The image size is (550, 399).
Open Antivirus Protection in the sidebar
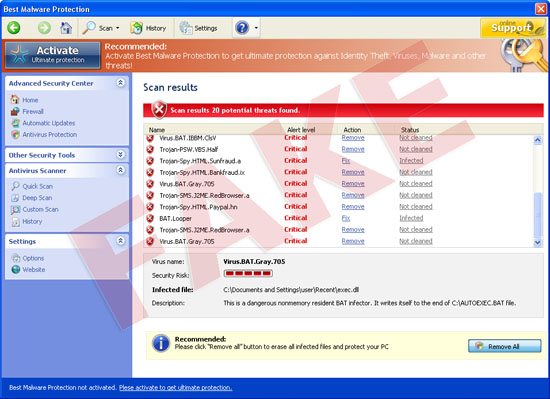(x=49, y=135)
